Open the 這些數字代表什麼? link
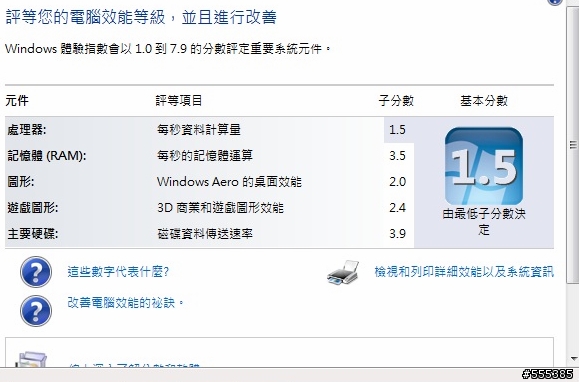 pyautogui.click(x=118, y=272)
